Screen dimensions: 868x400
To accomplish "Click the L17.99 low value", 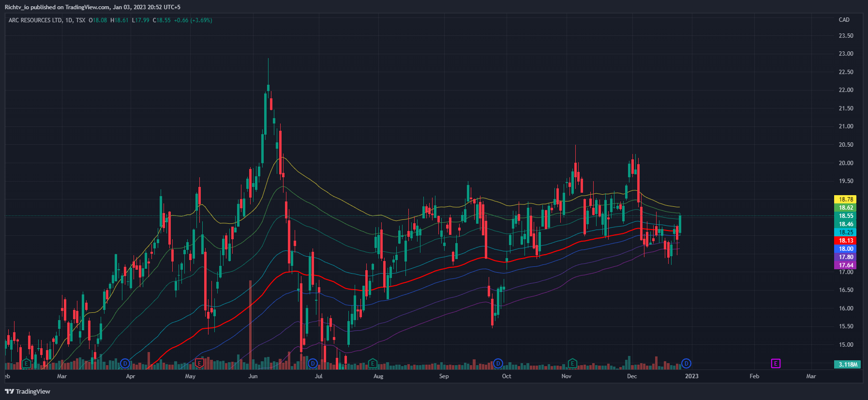I will point(141,20).
